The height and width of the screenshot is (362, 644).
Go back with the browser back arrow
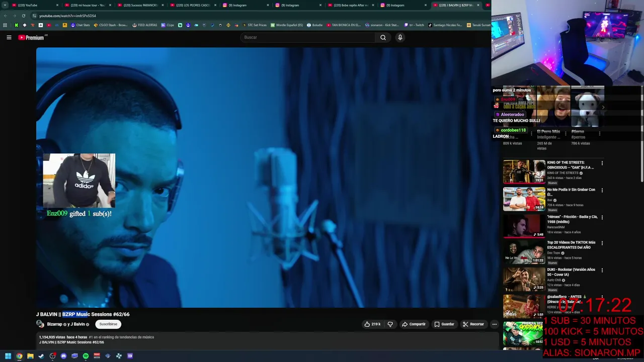[x=5, y=16]
